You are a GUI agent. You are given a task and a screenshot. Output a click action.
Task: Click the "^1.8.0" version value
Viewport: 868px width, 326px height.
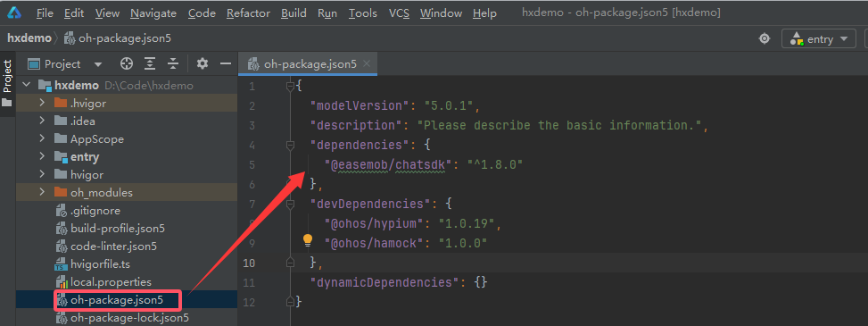pos(495,164)
